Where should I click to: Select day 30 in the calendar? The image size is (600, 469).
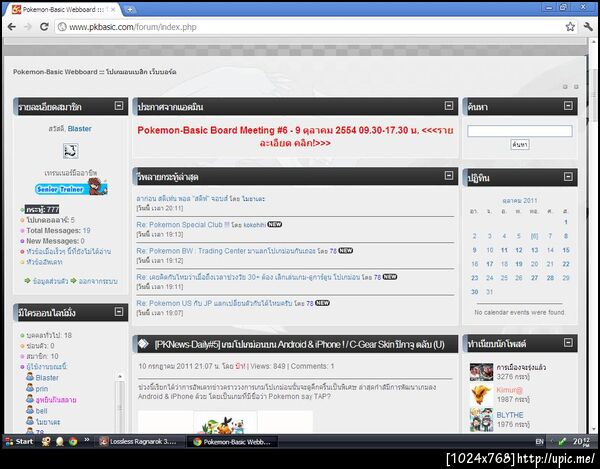[x=474, y=292]
